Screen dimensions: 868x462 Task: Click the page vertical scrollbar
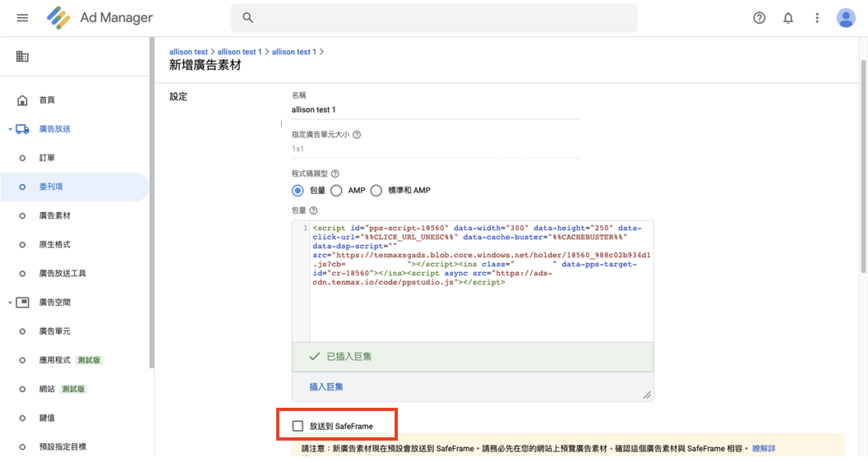[x=863, y=166]
